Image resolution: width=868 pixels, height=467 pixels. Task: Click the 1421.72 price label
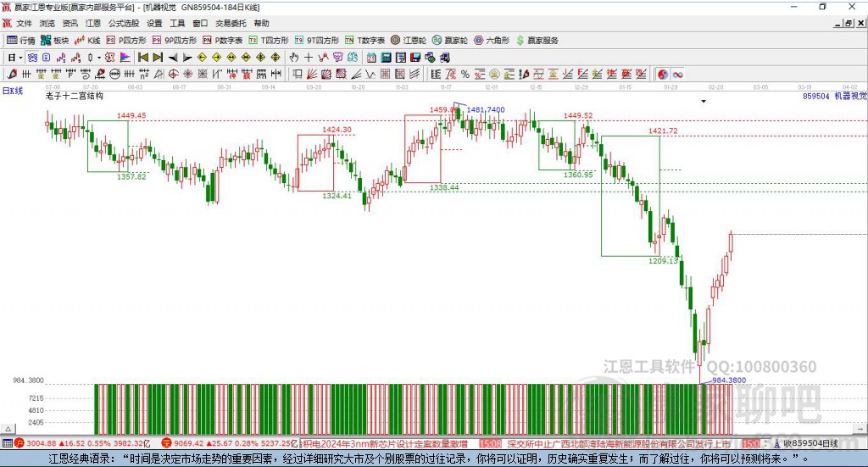[x=663, y=131]
